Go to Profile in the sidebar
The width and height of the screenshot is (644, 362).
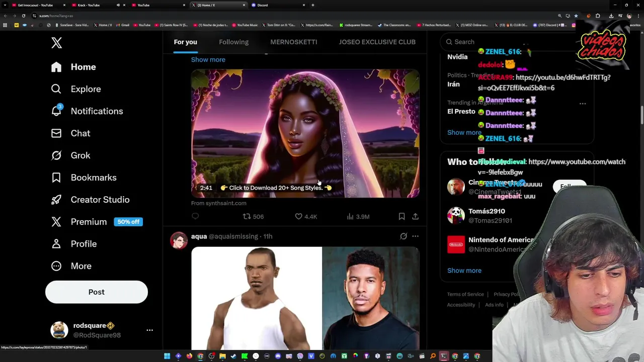(x=73, y=244)
